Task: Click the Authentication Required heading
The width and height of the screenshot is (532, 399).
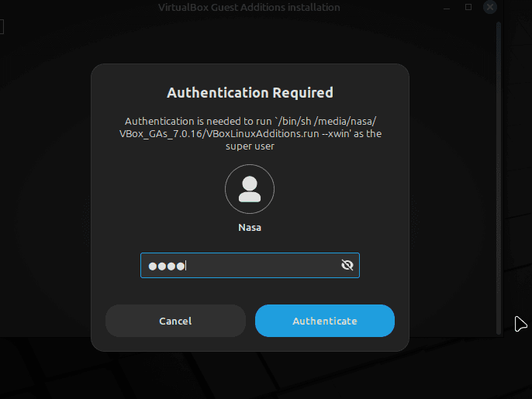Action: point(250,92)
